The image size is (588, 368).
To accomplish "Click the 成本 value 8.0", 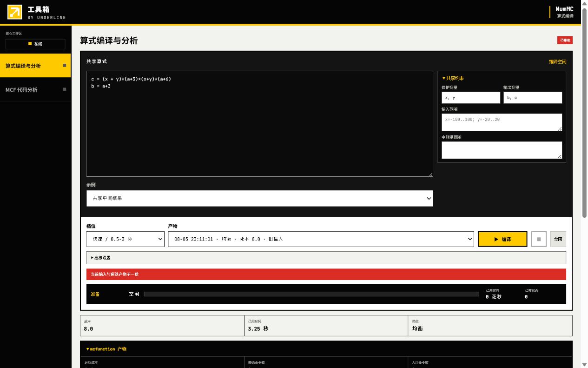I will tap(88, 328).
